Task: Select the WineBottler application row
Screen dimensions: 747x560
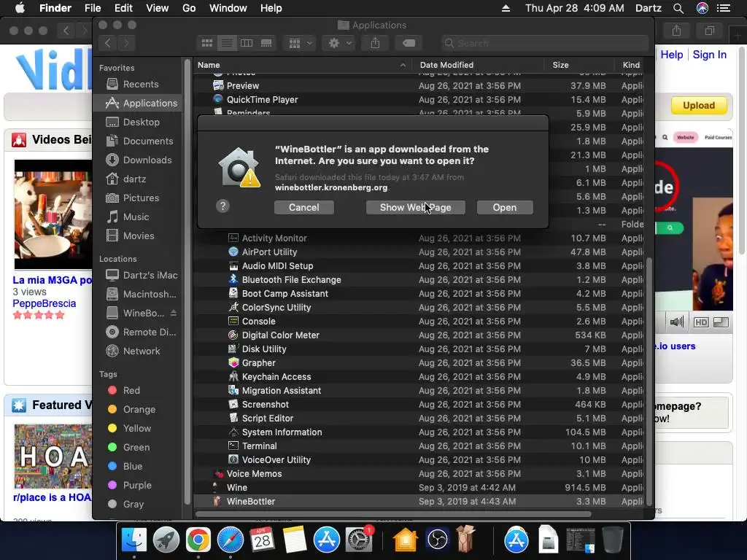Action: (x=419, y=502)
